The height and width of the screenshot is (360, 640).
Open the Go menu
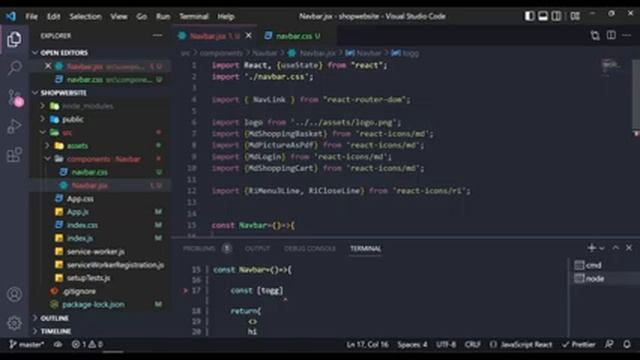click(x=142, y=16)
